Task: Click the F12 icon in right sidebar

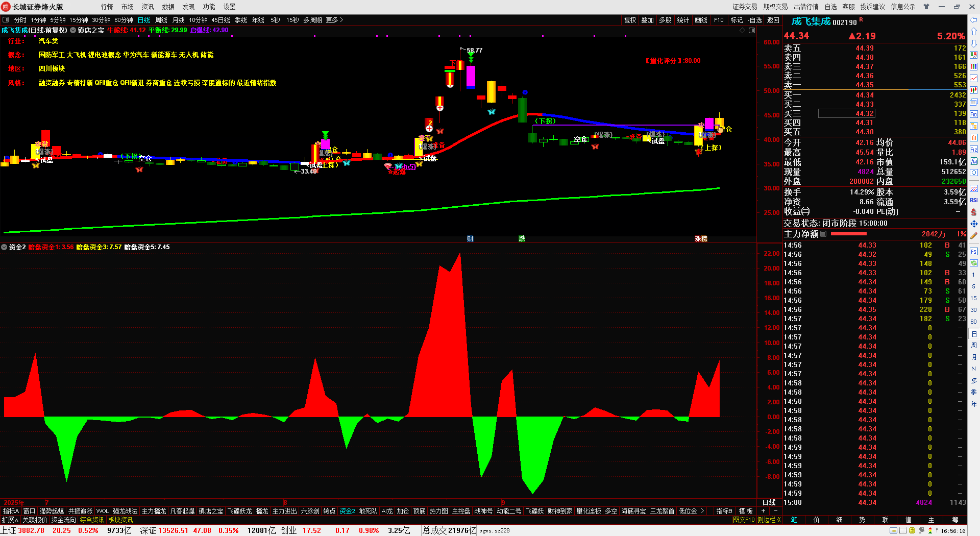Action: point(974,150)
